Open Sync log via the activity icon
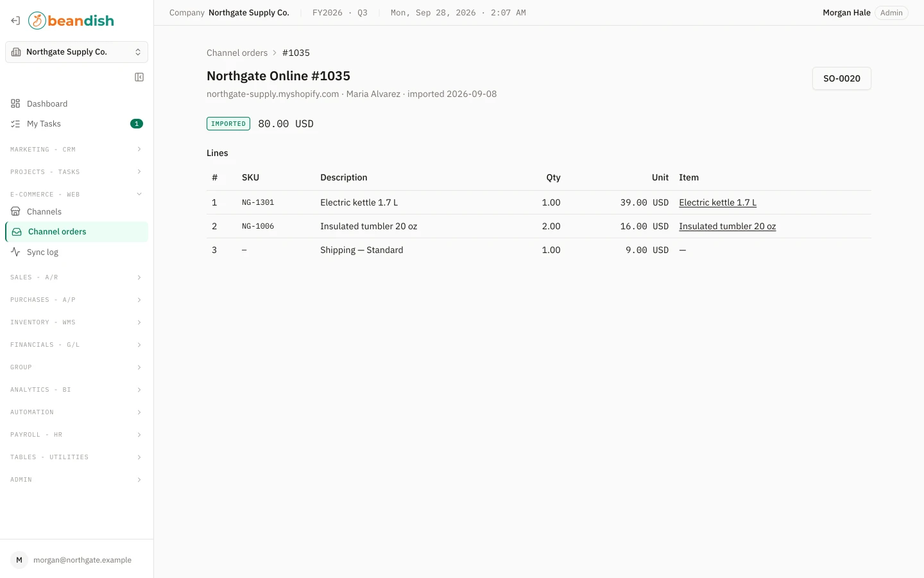Image resolution: width=924 pixels, height=578 pixels. [15, 252]
